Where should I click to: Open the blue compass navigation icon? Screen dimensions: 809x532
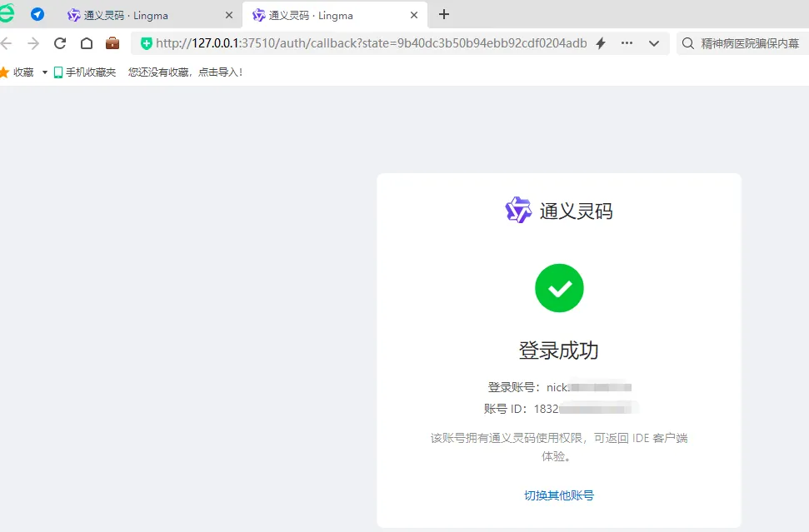(x=37, y=14)
